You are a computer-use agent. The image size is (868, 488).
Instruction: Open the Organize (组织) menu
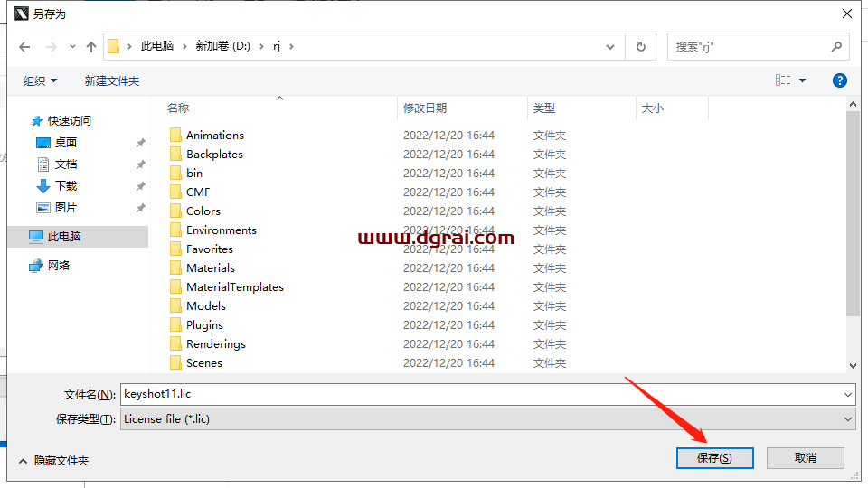pyautogui.click(x=40, y=80)
